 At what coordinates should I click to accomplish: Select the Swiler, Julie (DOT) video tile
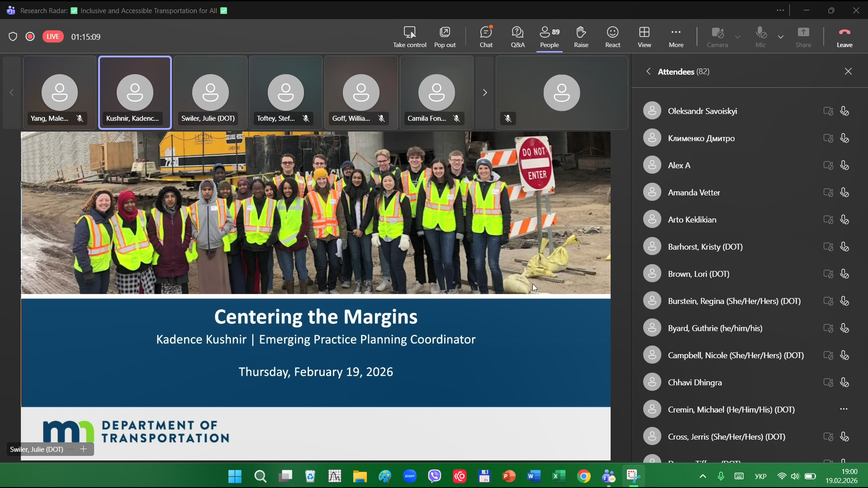210,93
